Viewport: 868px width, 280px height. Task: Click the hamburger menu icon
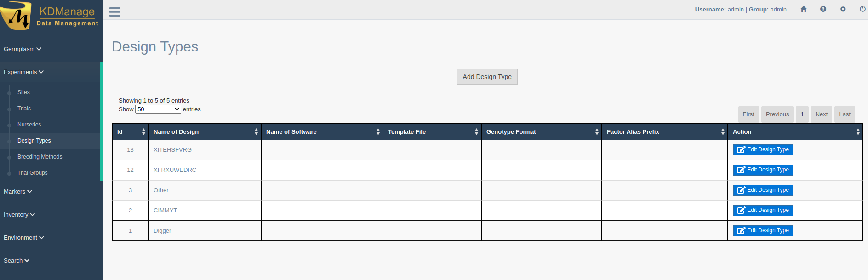(x=114, y=12)
